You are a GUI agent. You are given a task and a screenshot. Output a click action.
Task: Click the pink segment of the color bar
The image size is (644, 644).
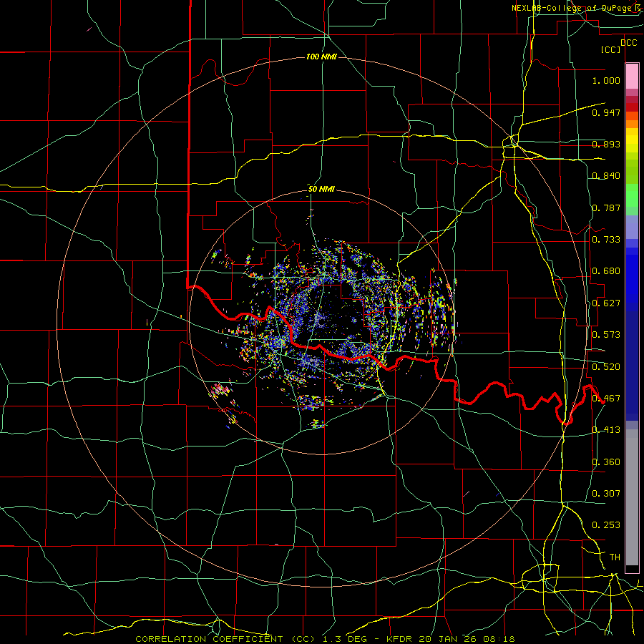tap(632, 77)
